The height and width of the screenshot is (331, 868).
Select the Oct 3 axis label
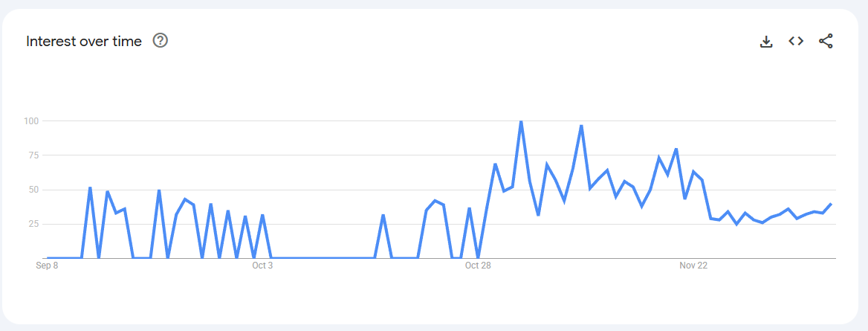click(x=262, y=265)
